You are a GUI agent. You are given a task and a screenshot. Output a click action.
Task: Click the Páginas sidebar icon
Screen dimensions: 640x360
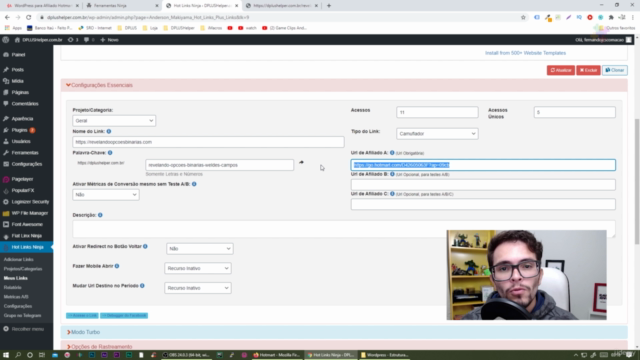(x=6, y=93)
